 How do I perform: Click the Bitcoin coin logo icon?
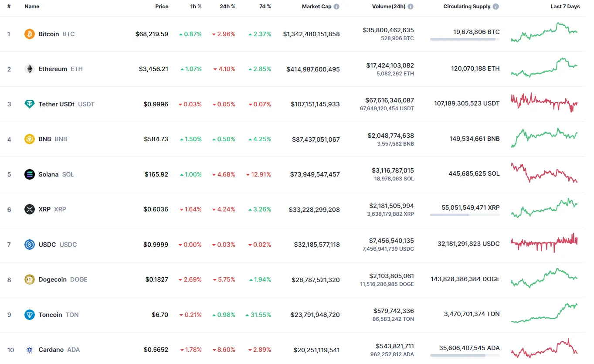pos(30,34)
